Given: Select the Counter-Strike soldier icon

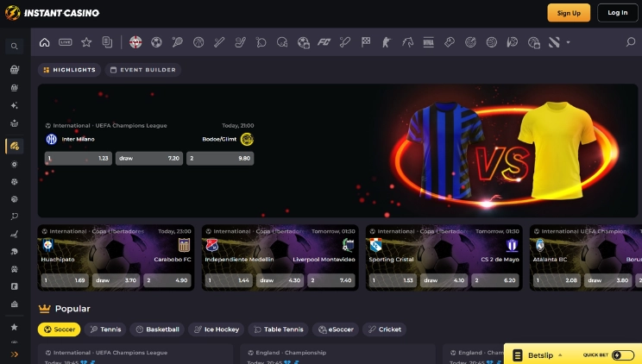Looking at the screenshot, I should (x=387, y=42).
